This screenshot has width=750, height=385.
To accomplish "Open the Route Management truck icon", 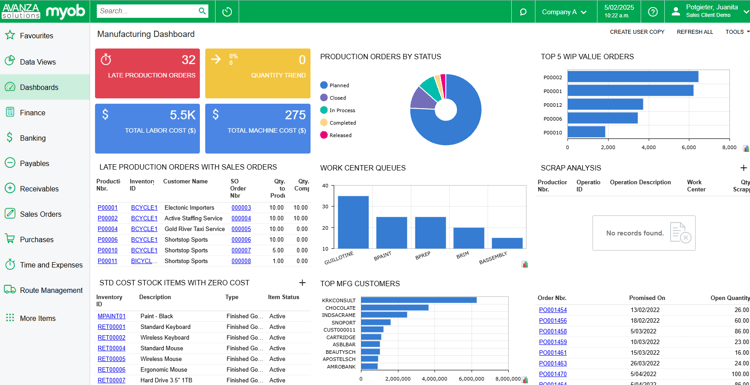I will coord(9,290).
